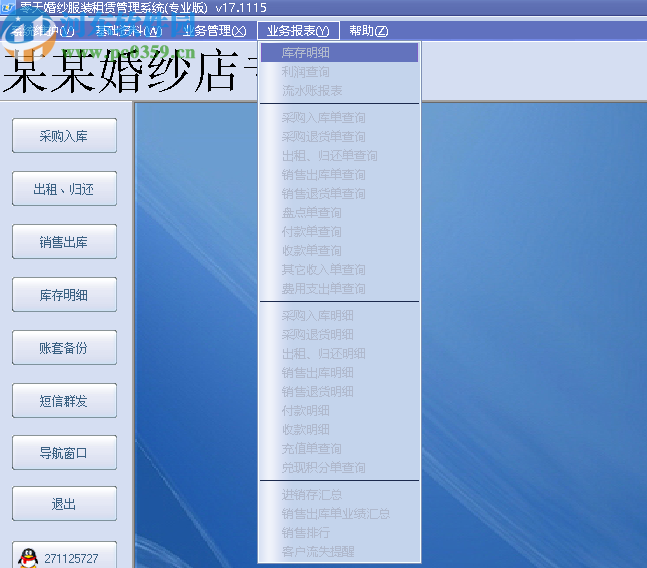The width and height of the screenshot is (647, 568).
Task: Select 销售排行 menu item
Action: [x=339, y=533]
